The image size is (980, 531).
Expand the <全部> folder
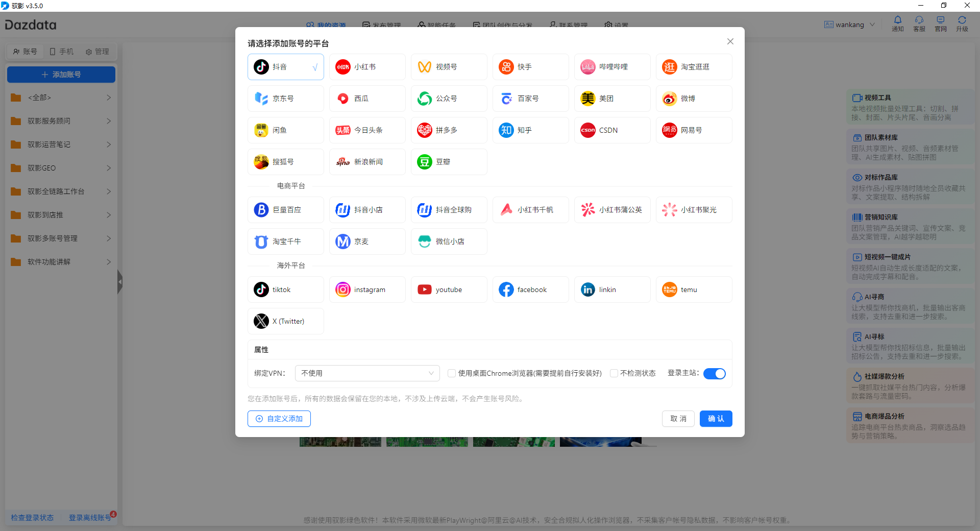tap(61, 98)
